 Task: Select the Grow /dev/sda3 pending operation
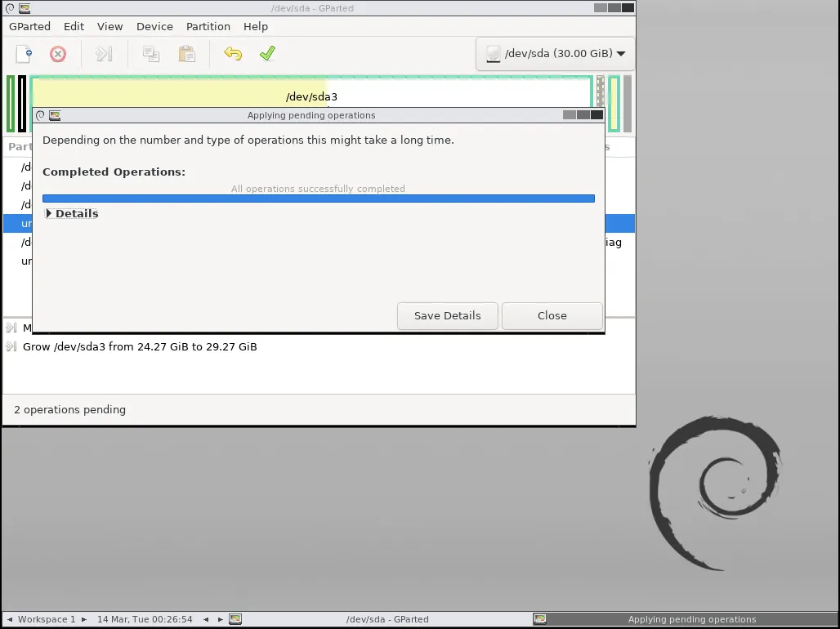pyautogui.click(x=140, y=346)
